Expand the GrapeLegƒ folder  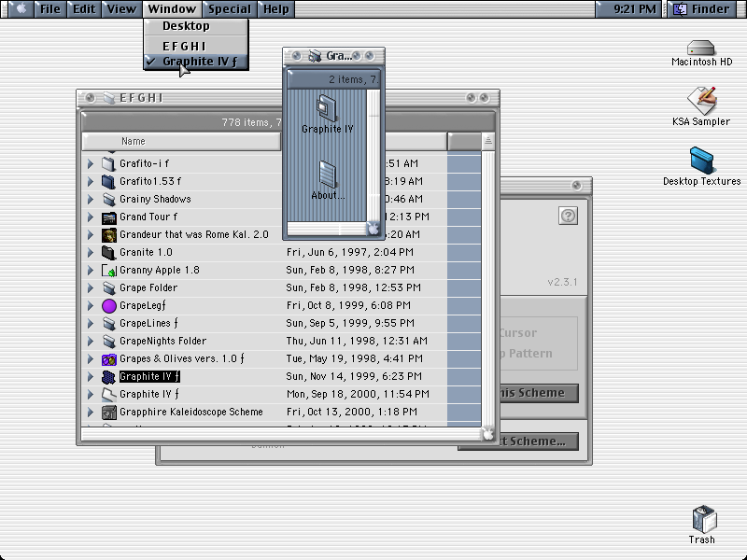tap(90, 306)
